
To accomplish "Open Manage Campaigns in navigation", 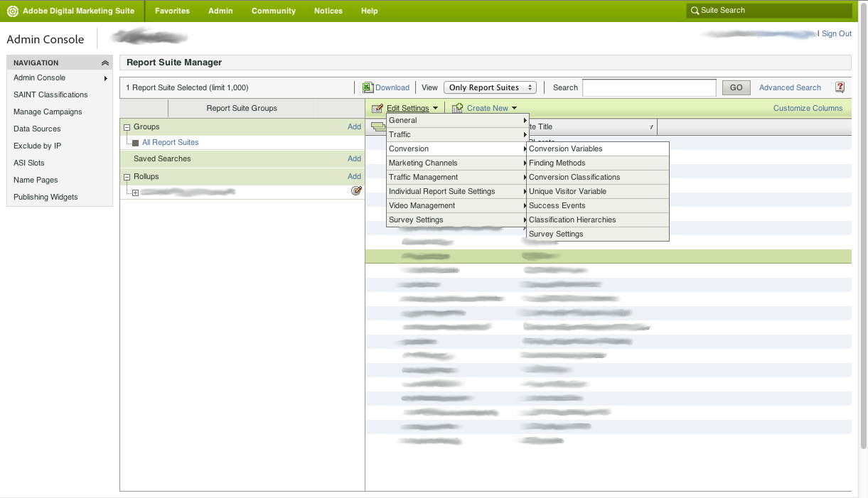I will pos(48,112).
